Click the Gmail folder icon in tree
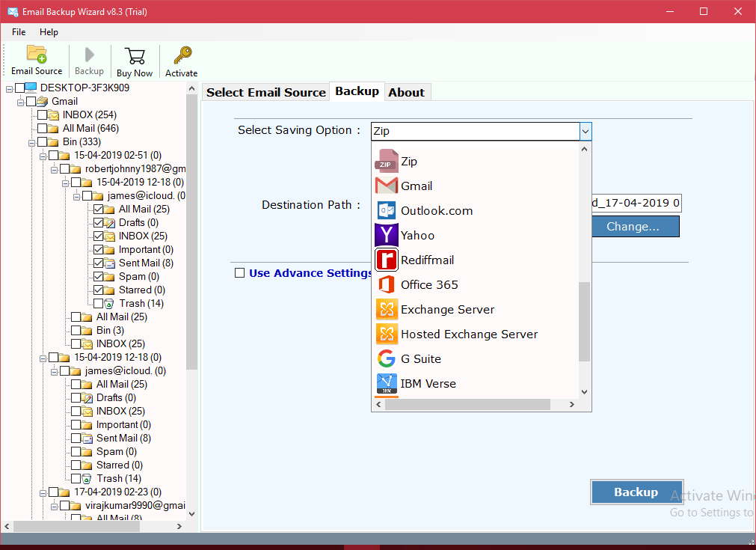756x550 pixels. pos(43,101)
